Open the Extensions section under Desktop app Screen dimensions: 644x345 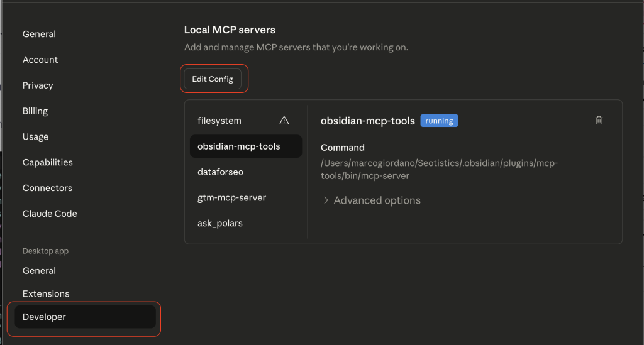pyautogui.click(x=46, y=294)
